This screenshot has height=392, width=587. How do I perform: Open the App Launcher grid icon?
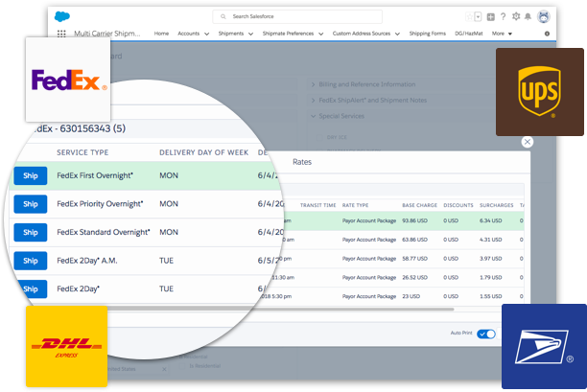[x=61, y=34]
